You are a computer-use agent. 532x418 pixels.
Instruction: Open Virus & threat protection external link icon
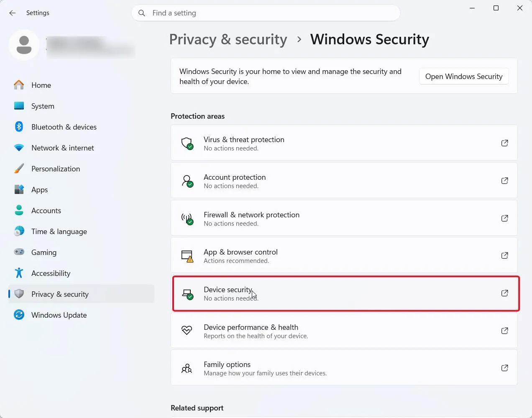point(504,143)
